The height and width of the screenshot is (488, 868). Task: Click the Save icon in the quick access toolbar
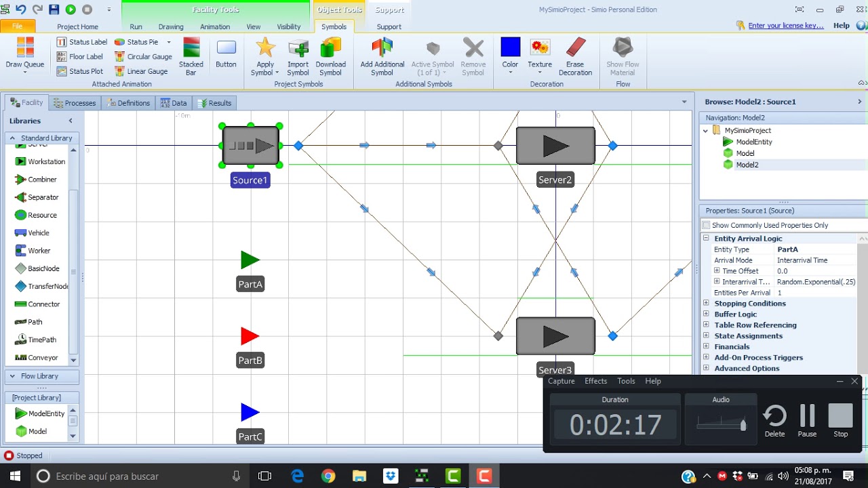pos(54,9)
